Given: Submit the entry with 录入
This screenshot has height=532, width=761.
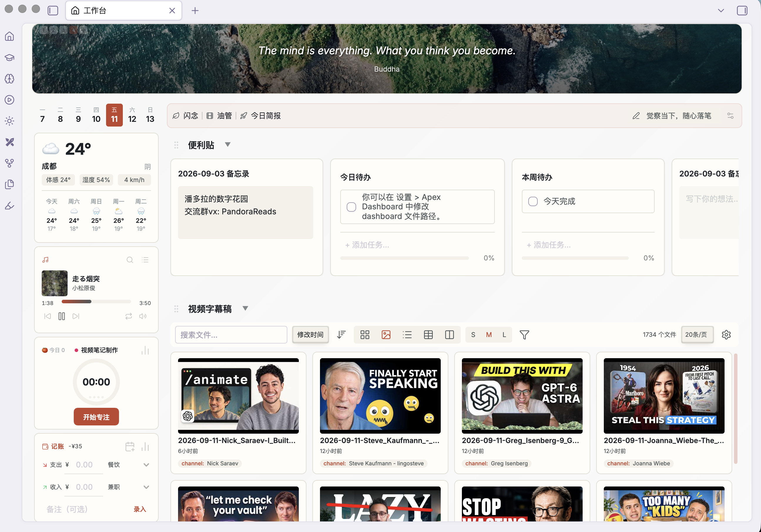Looking at the screenshot, I should click(140, 509).
